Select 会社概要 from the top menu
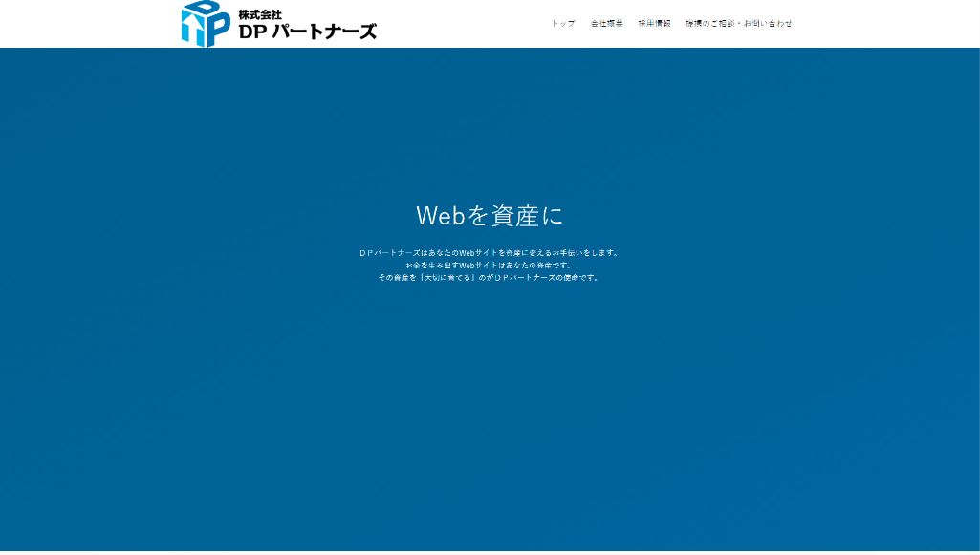 click(607, 23)
